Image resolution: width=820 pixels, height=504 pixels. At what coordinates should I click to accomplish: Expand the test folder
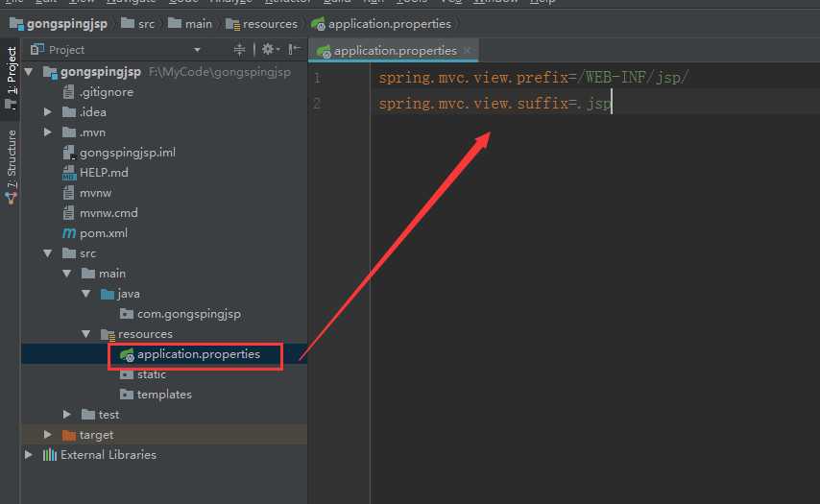[67, 415]
